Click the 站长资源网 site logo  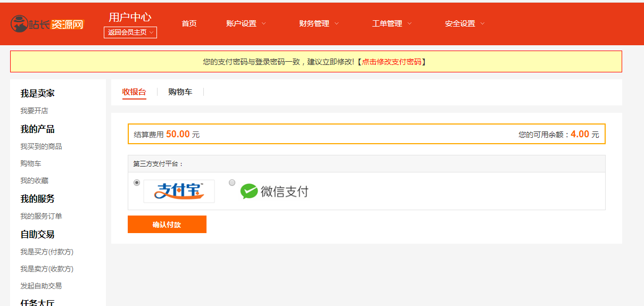click(47, 24)
